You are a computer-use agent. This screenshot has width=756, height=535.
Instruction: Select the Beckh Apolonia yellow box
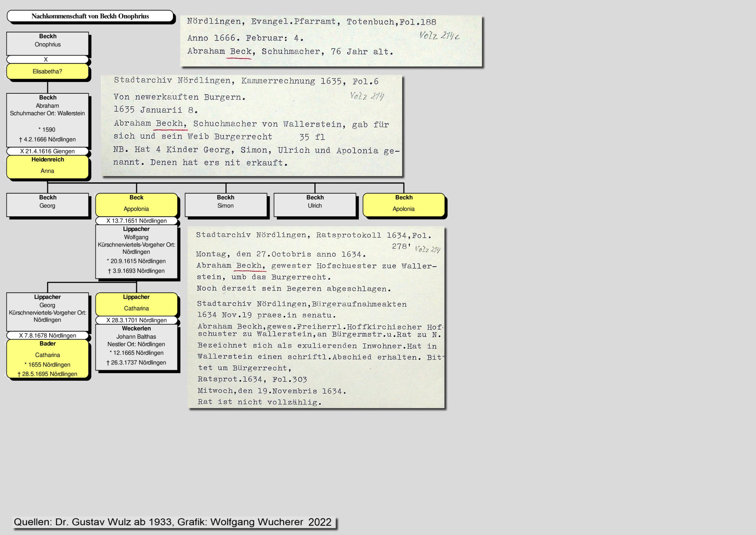click(x=404, y=205)
